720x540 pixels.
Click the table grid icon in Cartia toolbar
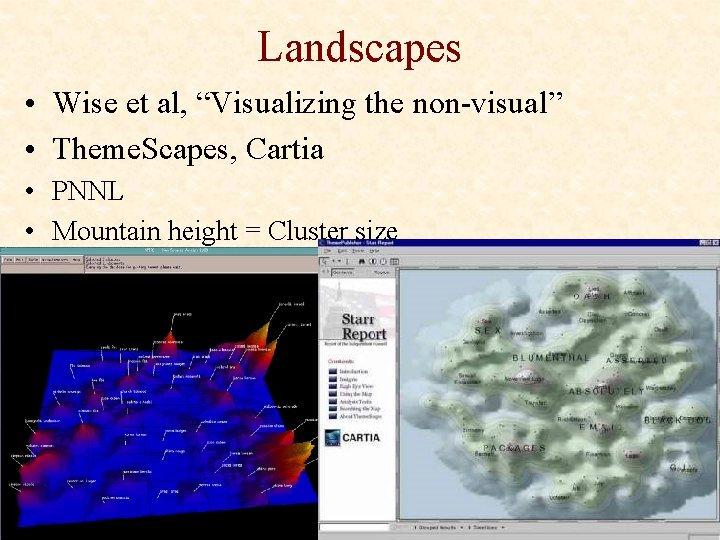pyautogui.click(x=394, y=262)
